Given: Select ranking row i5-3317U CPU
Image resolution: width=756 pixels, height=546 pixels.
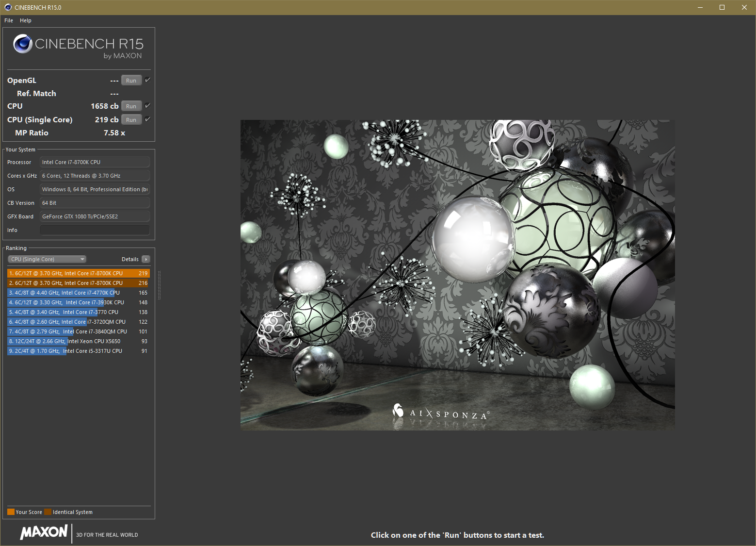Looking at the screenshot, I should coord(79,351).
